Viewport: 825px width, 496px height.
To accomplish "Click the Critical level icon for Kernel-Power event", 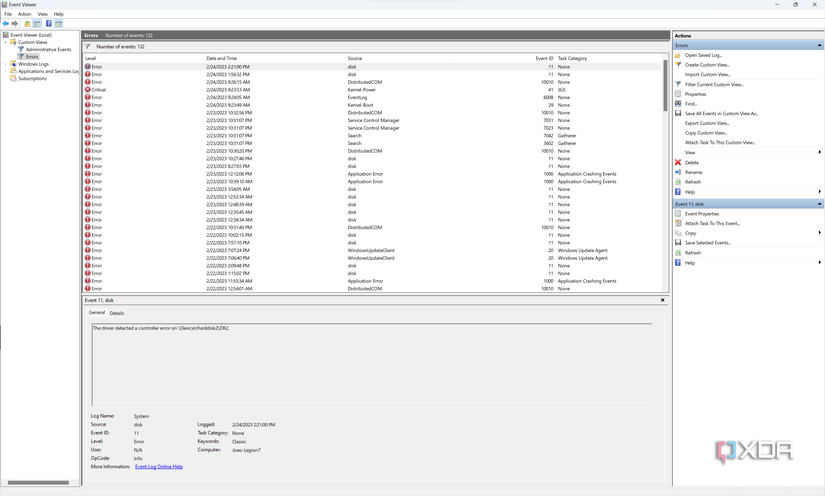I will click(88, 89).
